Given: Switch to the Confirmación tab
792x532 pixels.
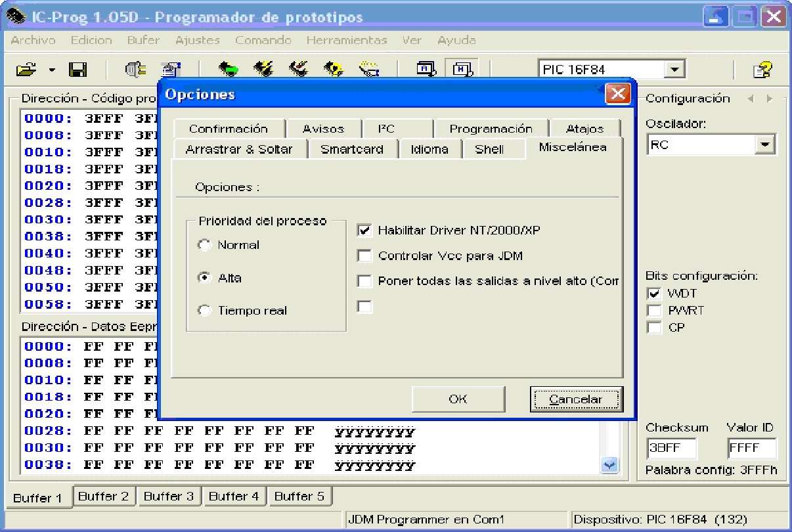Looking at the screenshot, I should pos(229,129).
